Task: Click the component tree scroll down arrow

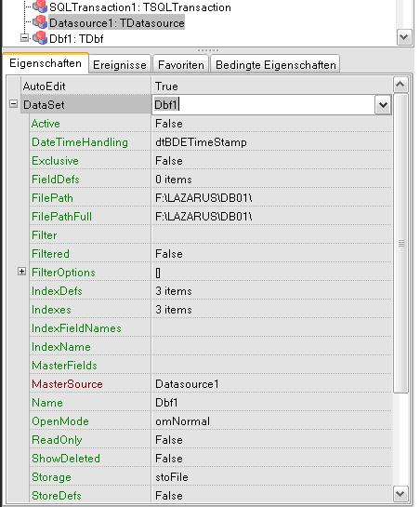Action: 404,37
